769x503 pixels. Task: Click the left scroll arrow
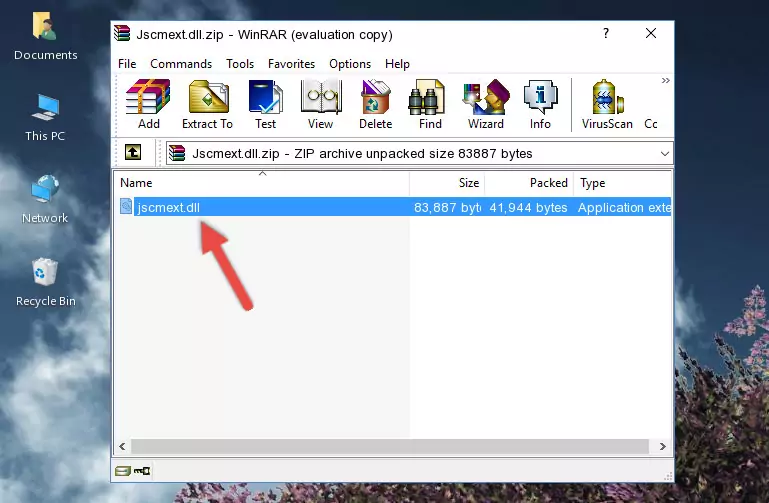click(x=122, y=446)
